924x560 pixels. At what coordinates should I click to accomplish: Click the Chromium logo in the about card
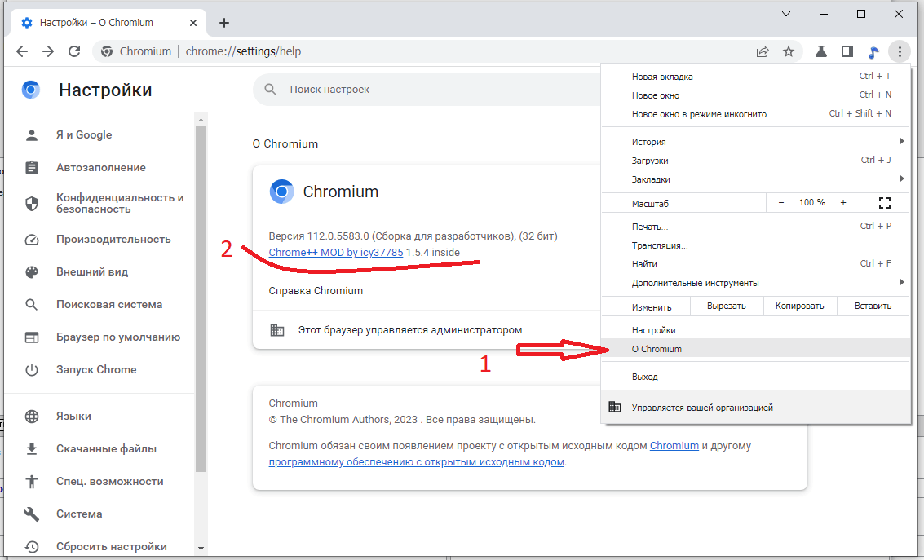tap(281, 192)
